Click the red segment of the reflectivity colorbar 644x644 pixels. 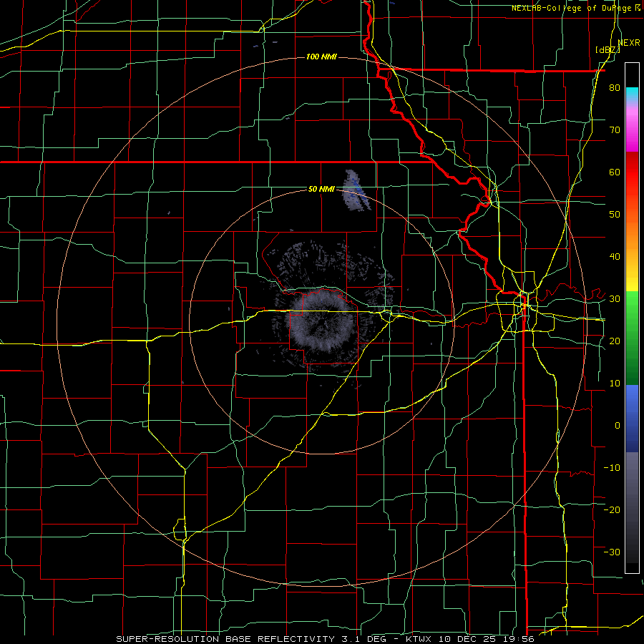632,182
